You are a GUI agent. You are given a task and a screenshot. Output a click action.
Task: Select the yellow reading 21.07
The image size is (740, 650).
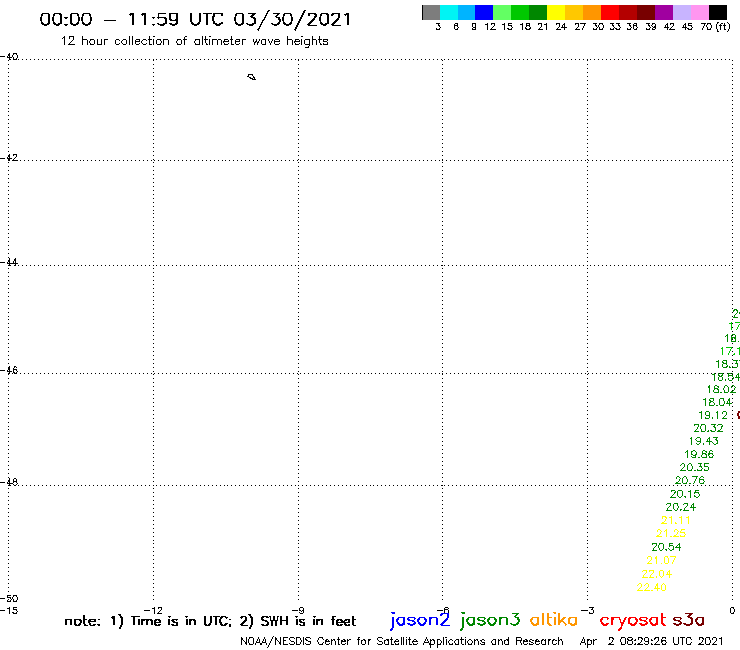(x=661, y=560)
